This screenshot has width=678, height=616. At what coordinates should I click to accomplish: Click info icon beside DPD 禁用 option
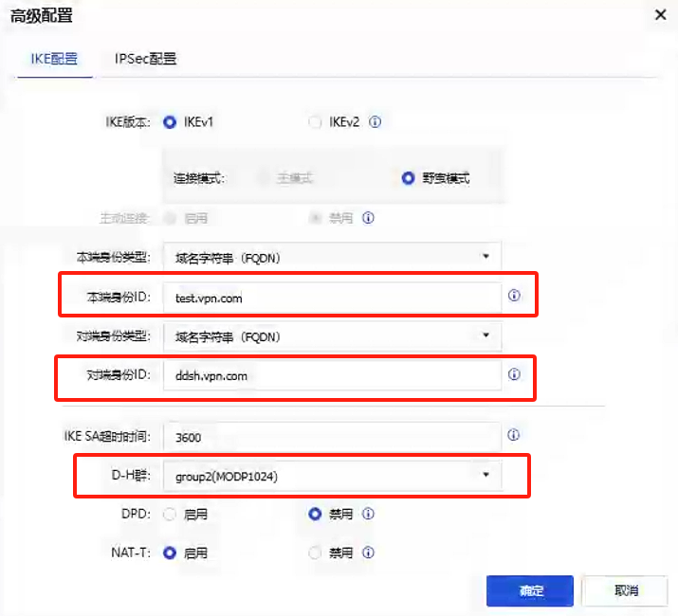click(368, 514)
